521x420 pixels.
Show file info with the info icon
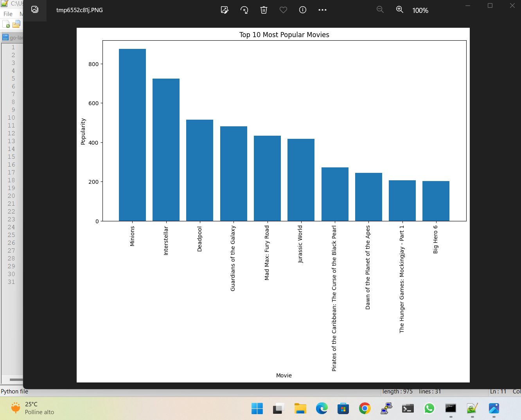click(302, 10)
